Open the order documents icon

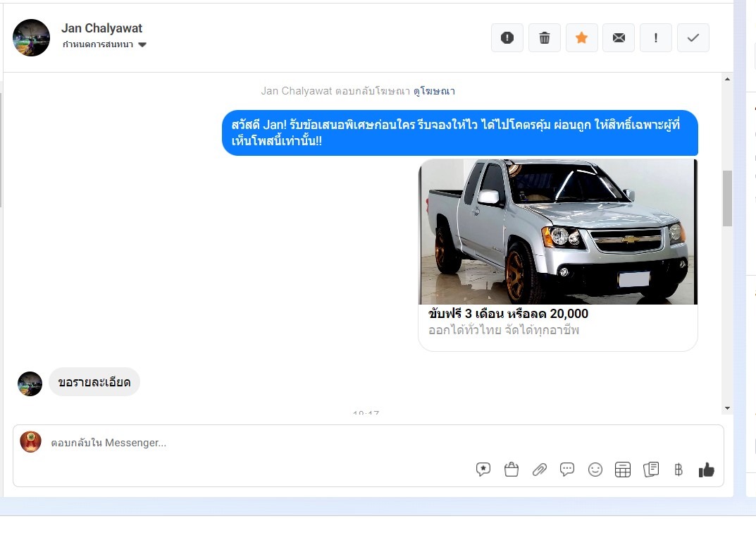coord(651,470)
